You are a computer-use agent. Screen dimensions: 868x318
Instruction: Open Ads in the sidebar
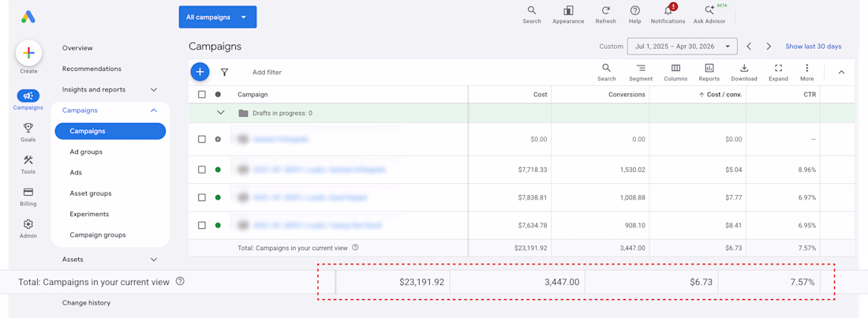[76, 173]
